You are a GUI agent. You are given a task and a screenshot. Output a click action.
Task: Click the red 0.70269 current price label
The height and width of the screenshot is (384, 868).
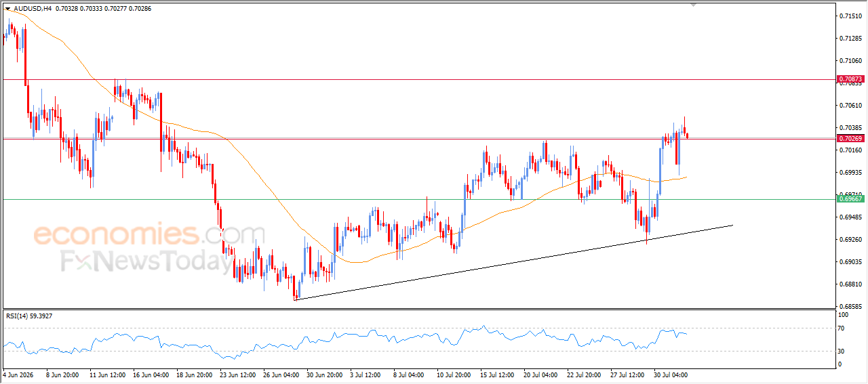(850, 138)
